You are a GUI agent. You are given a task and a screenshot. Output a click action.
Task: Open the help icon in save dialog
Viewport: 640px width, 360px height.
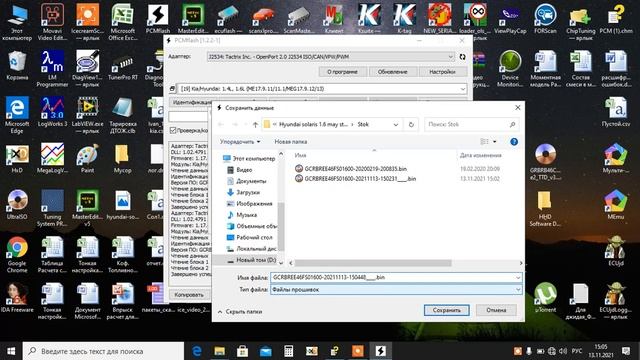coord(514,142)
